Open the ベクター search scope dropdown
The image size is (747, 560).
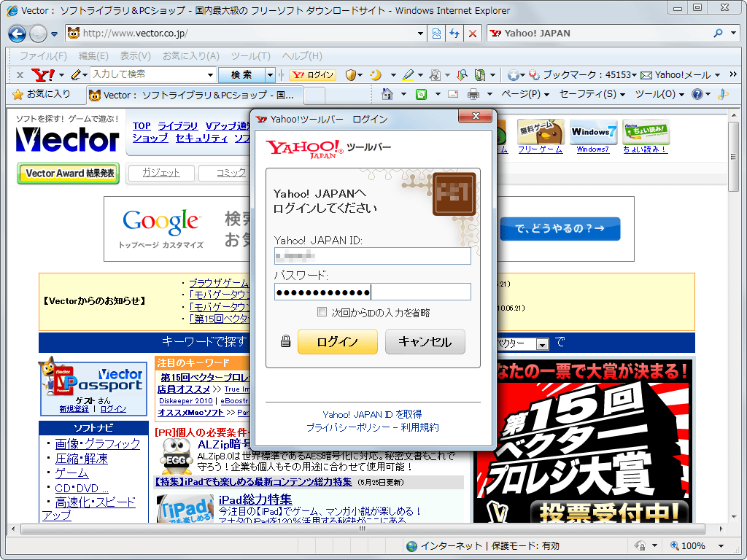[542, 344]
